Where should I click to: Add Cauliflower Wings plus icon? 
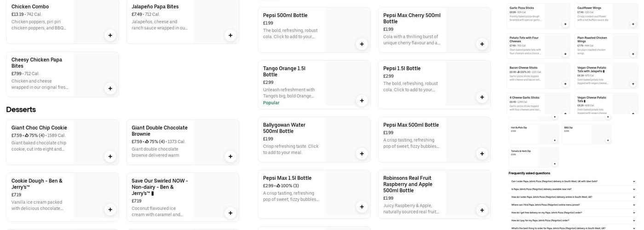tap(633, 24)
